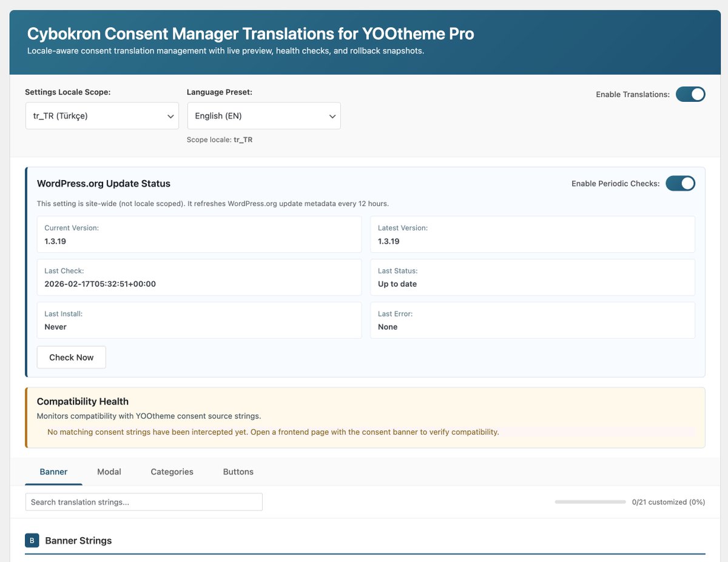Click the Up to date status
The image size is (728, 562).
(x=397, y=284)
